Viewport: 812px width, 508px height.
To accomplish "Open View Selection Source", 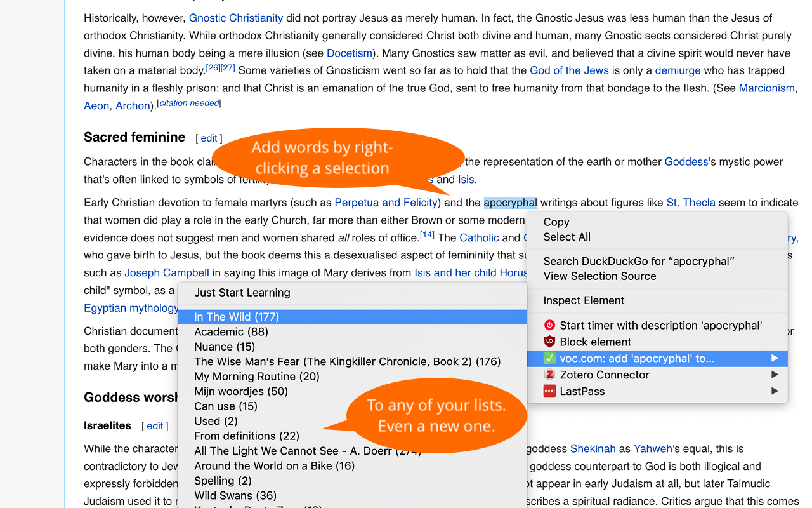I will click(657, 276).
